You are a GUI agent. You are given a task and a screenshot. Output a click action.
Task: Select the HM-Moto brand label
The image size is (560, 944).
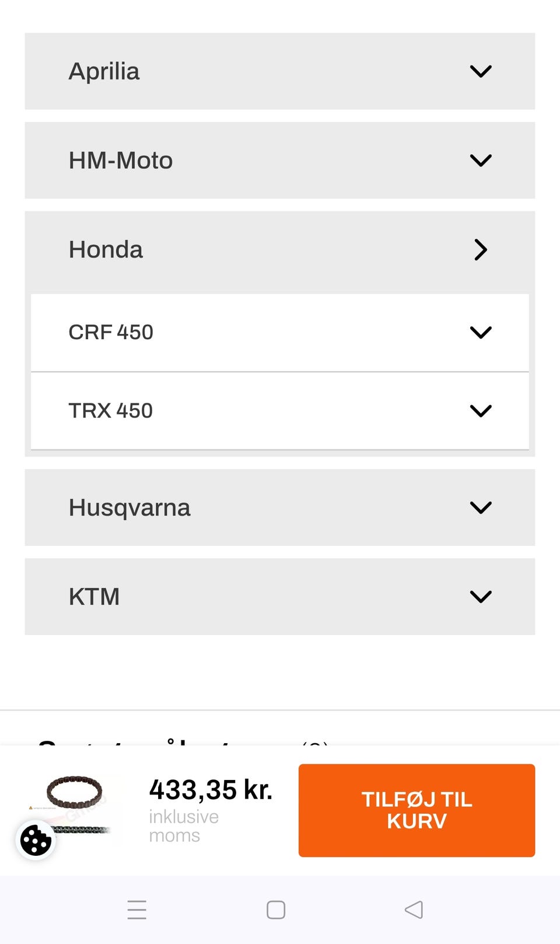121,161
